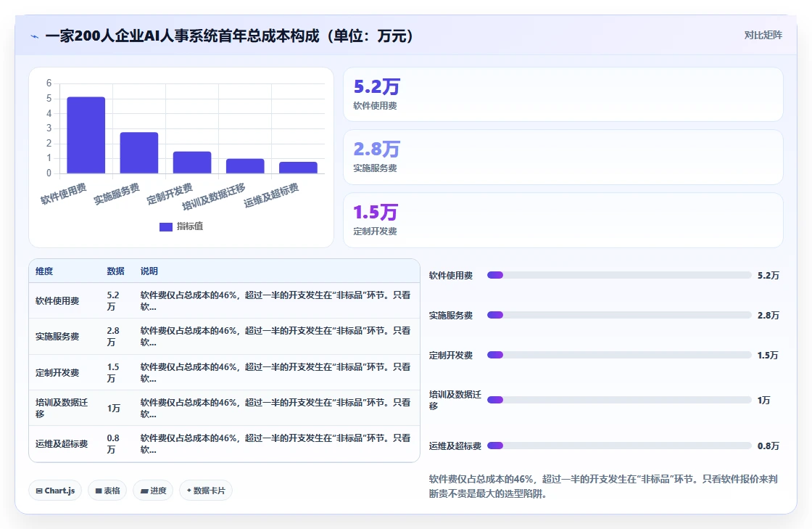Click the 运维及超标费 axis label under chart
Screen dimensions: 812x529
click(271, 195)
